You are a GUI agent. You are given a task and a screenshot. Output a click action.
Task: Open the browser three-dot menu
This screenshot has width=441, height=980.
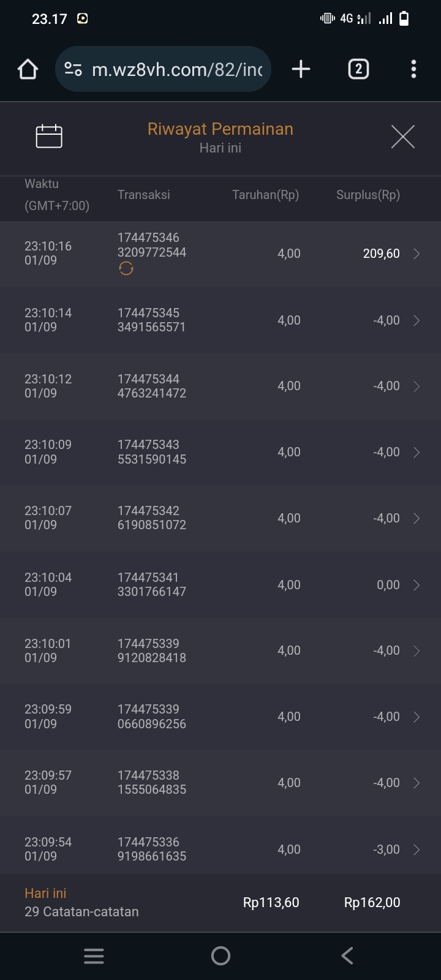(413, 69)
